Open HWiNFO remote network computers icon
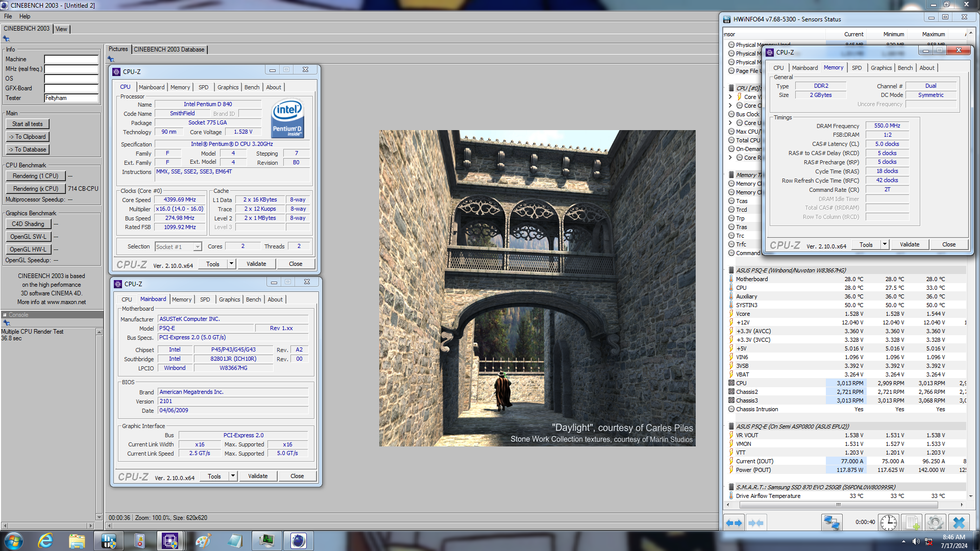 pyautogui.click(x=831, y=523)
